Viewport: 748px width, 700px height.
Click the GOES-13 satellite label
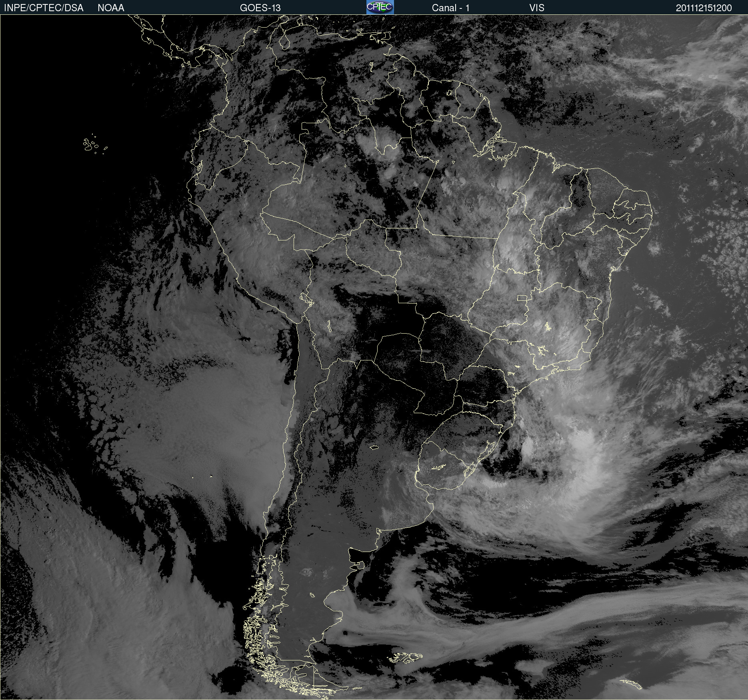coord(260,8)
